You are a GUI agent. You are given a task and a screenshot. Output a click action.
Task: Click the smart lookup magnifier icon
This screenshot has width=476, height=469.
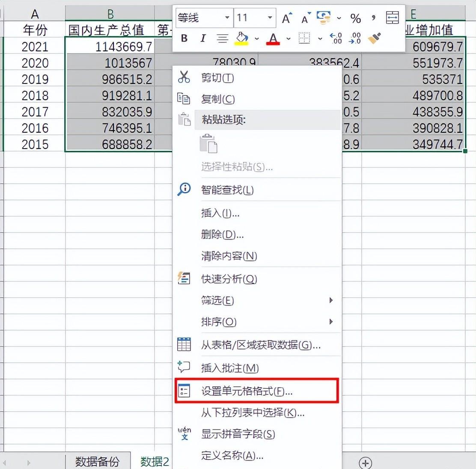tap(184, 189)
